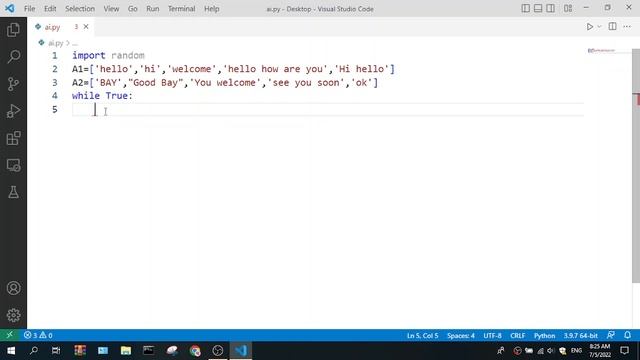Open the Manage gear settings

point(13,315)
